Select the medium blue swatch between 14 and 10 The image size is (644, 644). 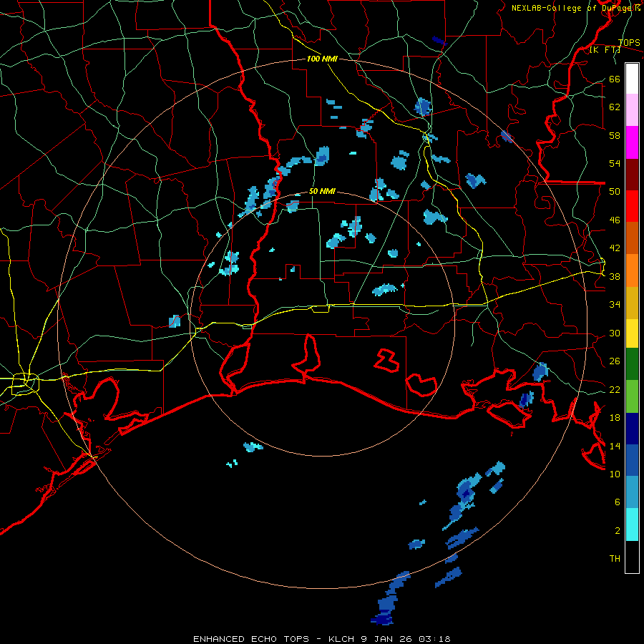point(632,460)
